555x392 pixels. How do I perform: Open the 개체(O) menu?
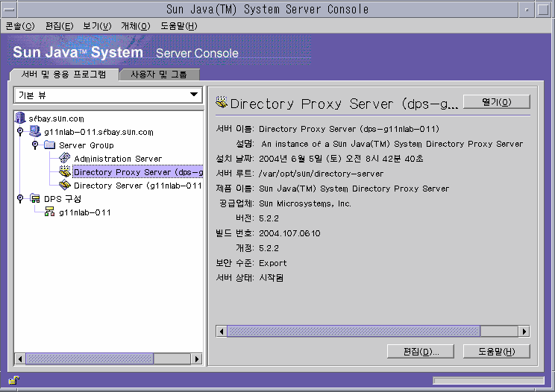point(136,26)
